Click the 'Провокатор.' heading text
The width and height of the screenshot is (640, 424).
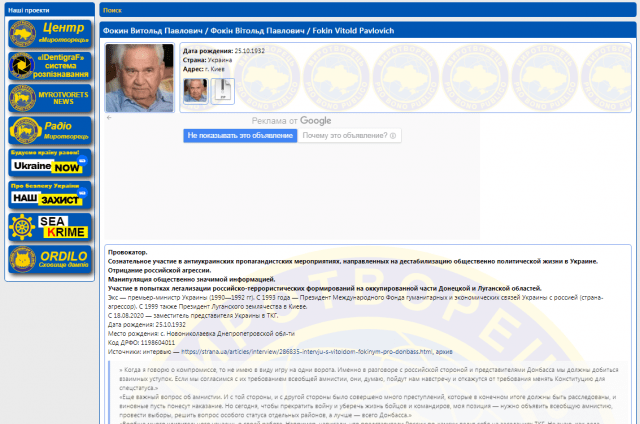pyautogui.click(x=128, y=252)
